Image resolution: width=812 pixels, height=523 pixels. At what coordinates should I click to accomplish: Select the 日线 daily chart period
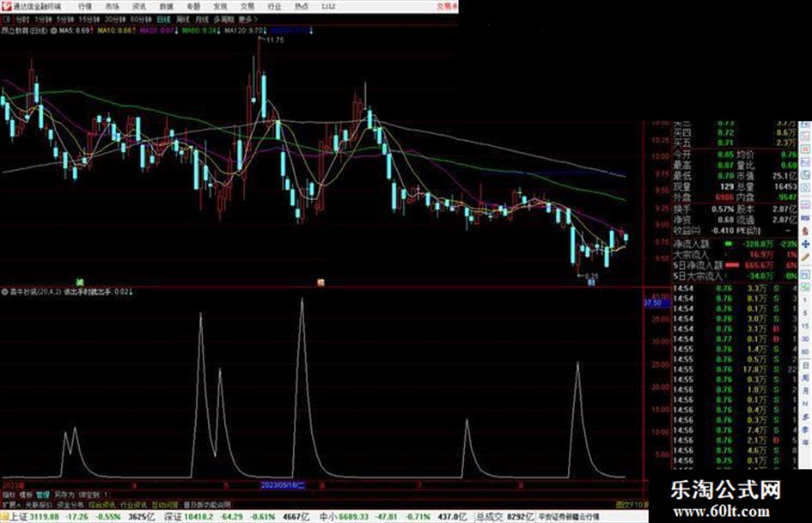point(163,19)
